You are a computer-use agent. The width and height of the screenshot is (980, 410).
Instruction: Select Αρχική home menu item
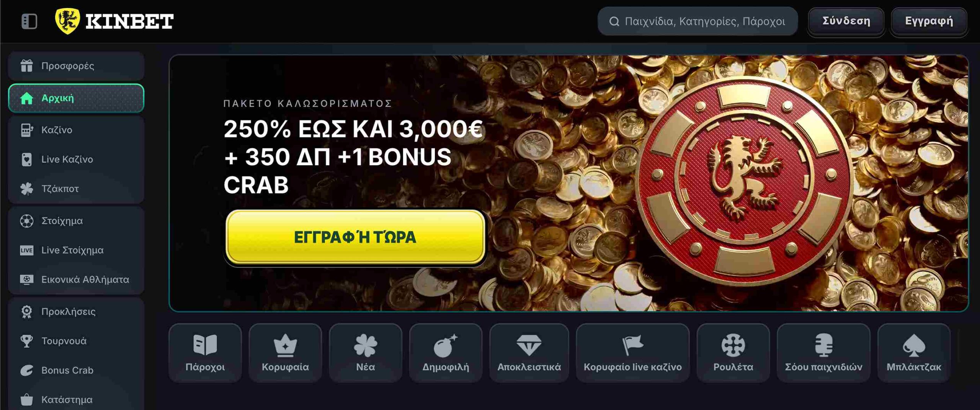[76, 98]
